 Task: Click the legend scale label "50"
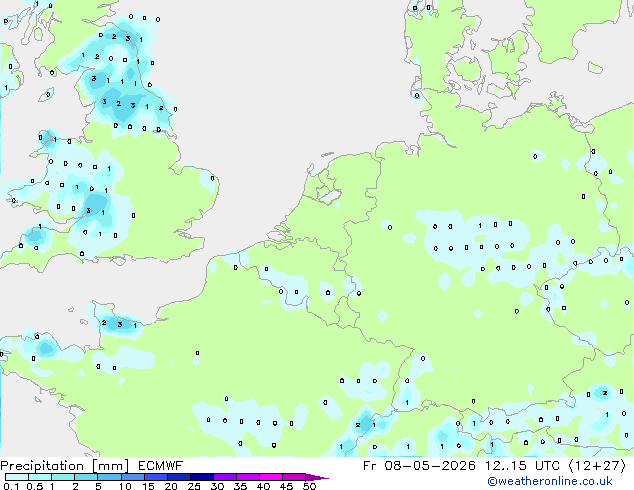click(309, 486)
